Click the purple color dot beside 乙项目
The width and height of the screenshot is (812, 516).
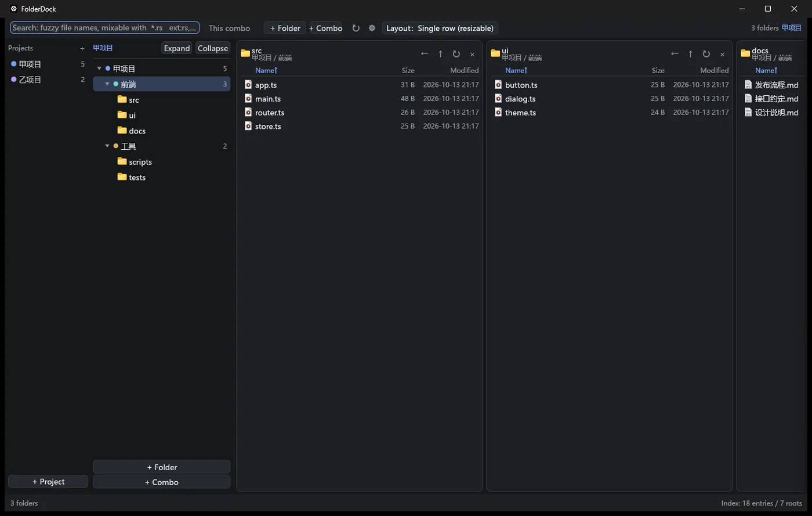tap(14, 80)
